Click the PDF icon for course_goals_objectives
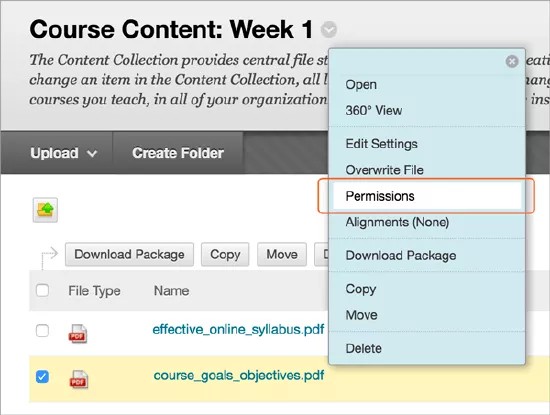This screenshot has height=415, width=550. pyautogui.click(x=78, y=379)
